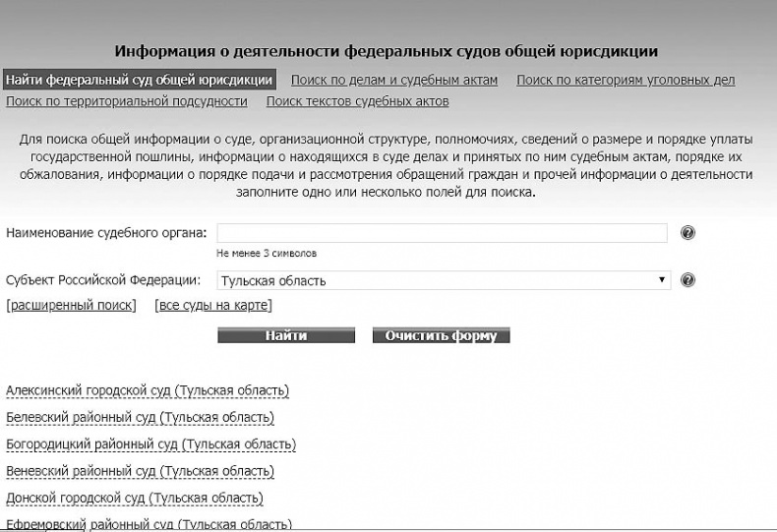Select Богородицкий районный суд link
777x532 pixels.
[x=150, y=444]
